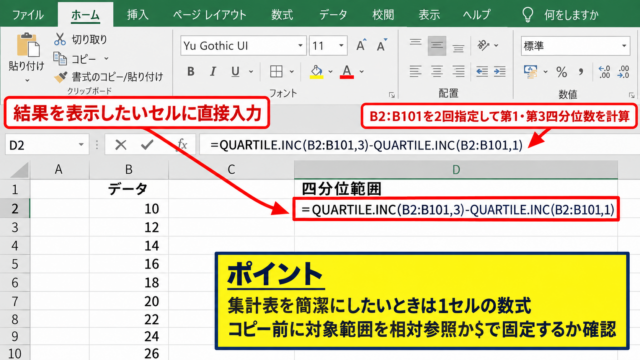Toggle Italic formatting

click(213, 72)
